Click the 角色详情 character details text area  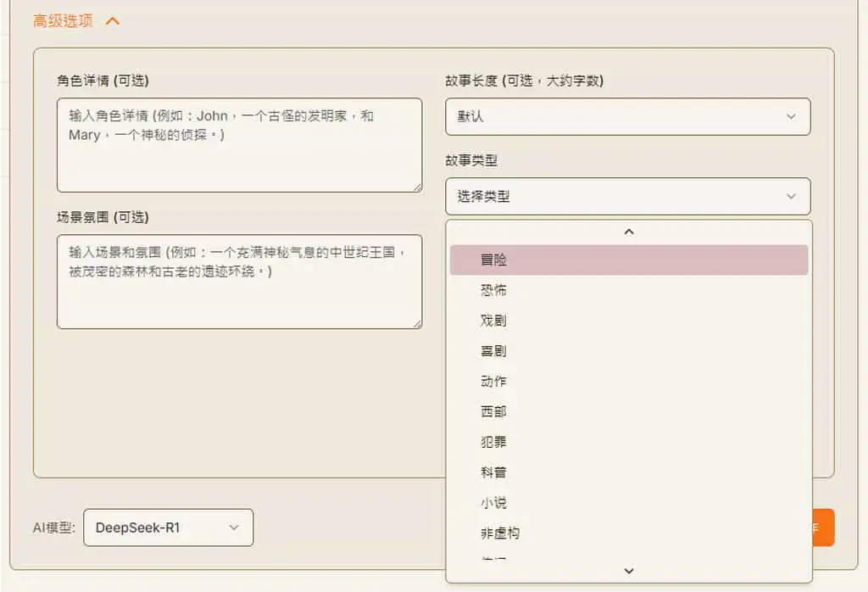click(239, 145)
